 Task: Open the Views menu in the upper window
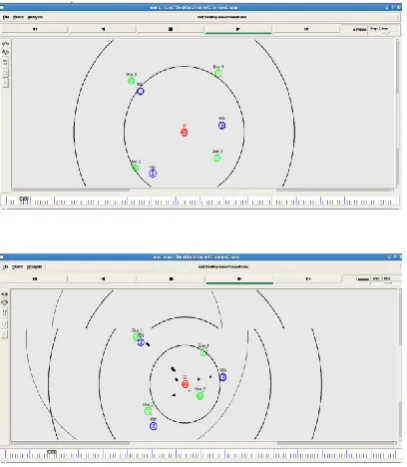click(18, 17)
